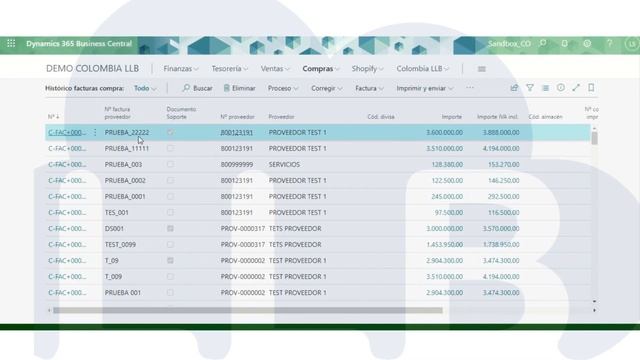640x360 pixels.
Task: Open the app launcher waffle icon
Action: [11, 43]
